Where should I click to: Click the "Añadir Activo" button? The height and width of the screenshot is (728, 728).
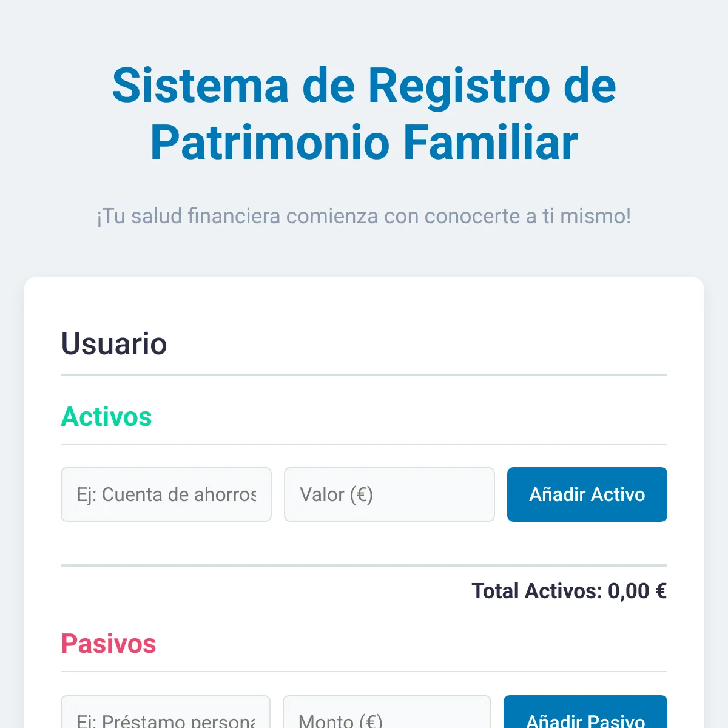point(587,494)
